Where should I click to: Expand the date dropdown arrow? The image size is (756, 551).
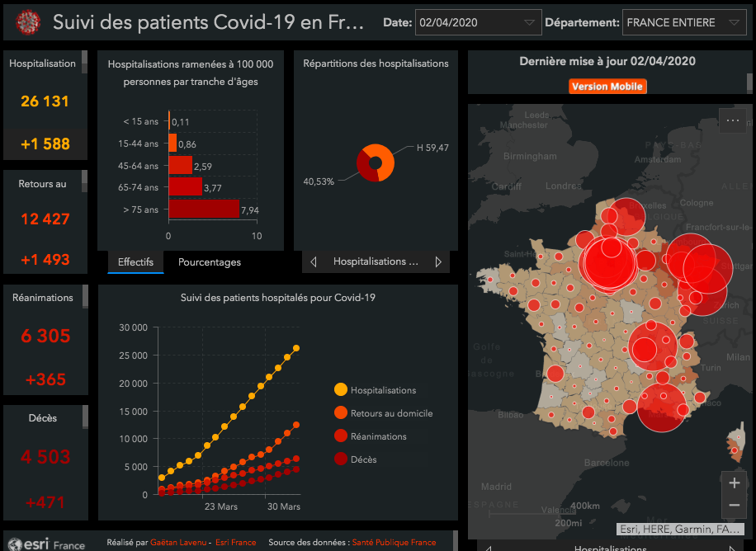[529, 22]
